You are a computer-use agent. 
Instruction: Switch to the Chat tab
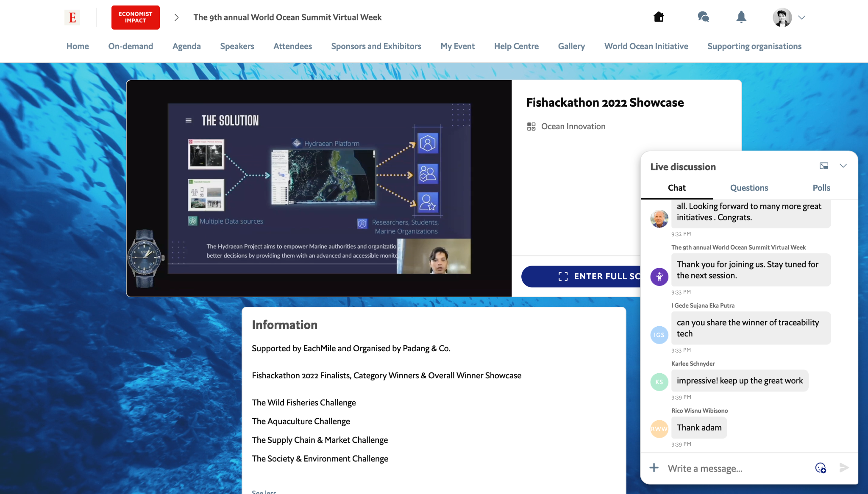point(676,188)
